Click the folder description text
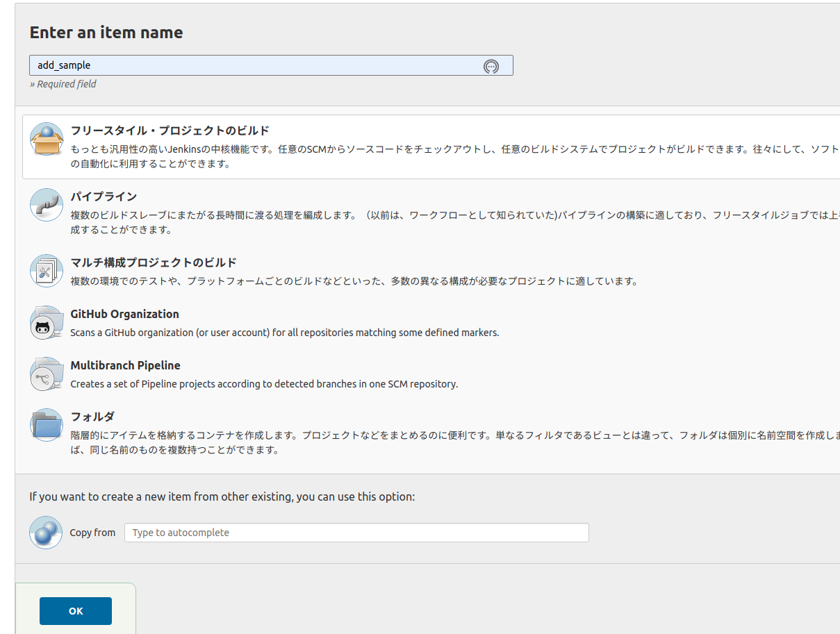This screenshot has width=840, height=634. click(x=455, y=442)
